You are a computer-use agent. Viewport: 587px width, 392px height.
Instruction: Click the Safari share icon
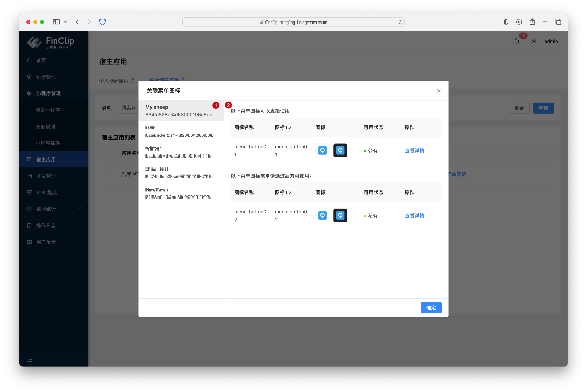(532, 22)
